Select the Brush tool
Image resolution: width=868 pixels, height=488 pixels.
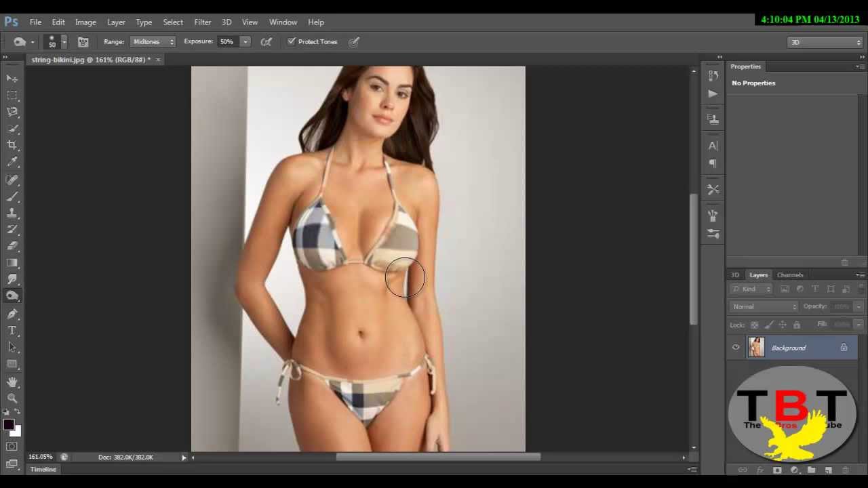(12, 197)
